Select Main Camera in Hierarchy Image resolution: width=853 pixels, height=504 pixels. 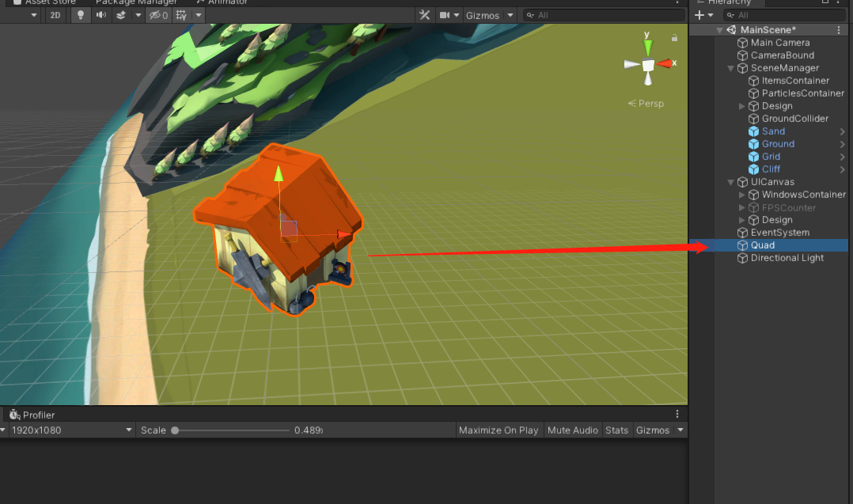point(780,43)
